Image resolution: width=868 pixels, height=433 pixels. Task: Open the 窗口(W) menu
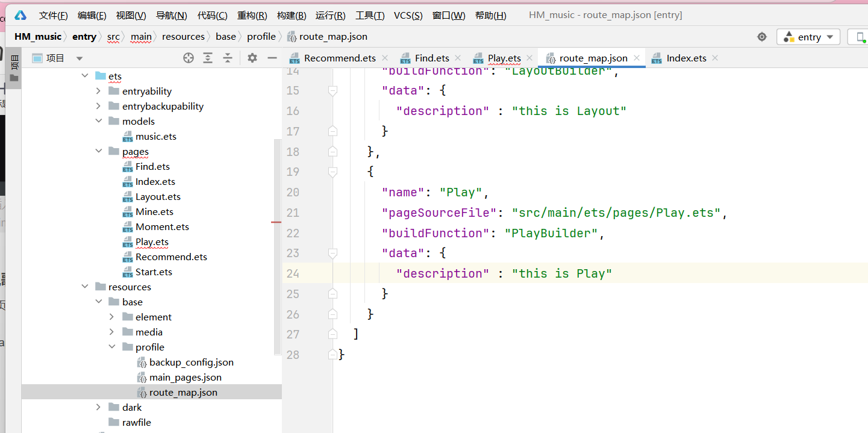coord(449,15)
